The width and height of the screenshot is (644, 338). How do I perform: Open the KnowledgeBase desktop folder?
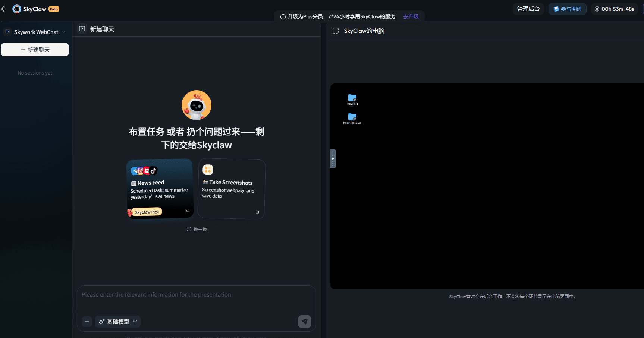coord(352,117)
